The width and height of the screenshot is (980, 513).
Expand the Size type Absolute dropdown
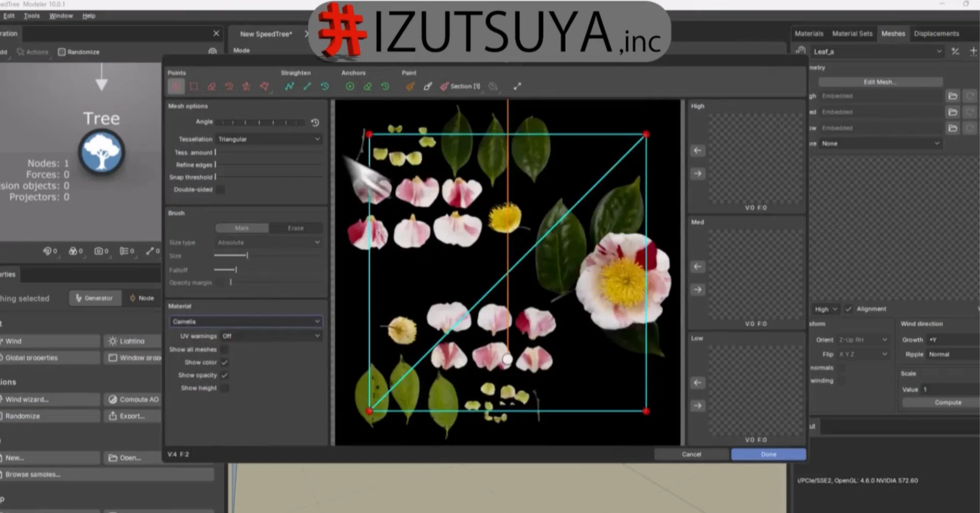[269, 242]
